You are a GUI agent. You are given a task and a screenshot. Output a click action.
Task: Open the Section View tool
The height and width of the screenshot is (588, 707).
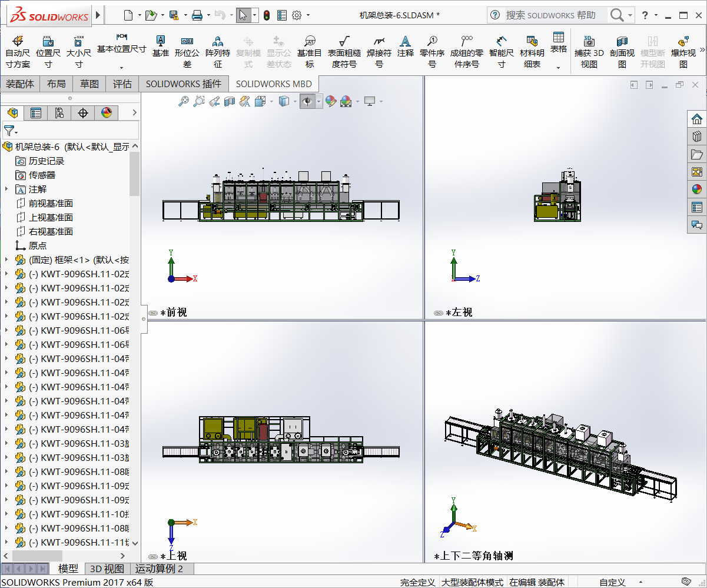[230, 101]
